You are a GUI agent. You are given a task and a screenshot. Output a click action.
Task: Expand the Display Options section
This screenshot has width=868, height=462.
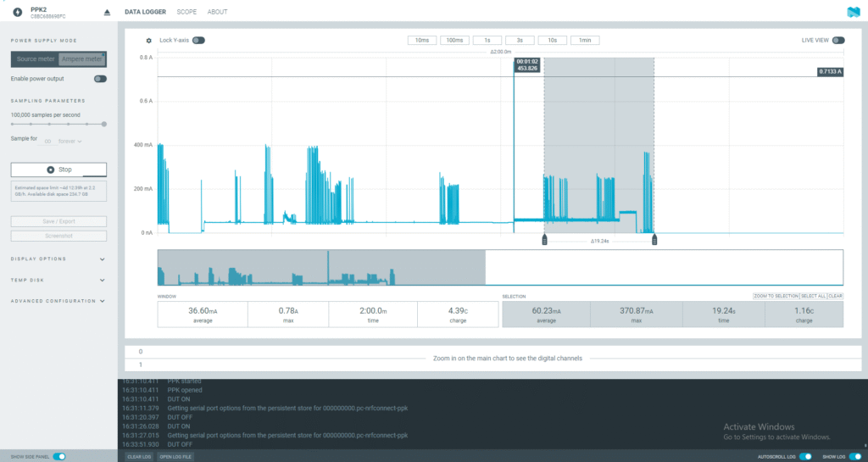(58, 259)
